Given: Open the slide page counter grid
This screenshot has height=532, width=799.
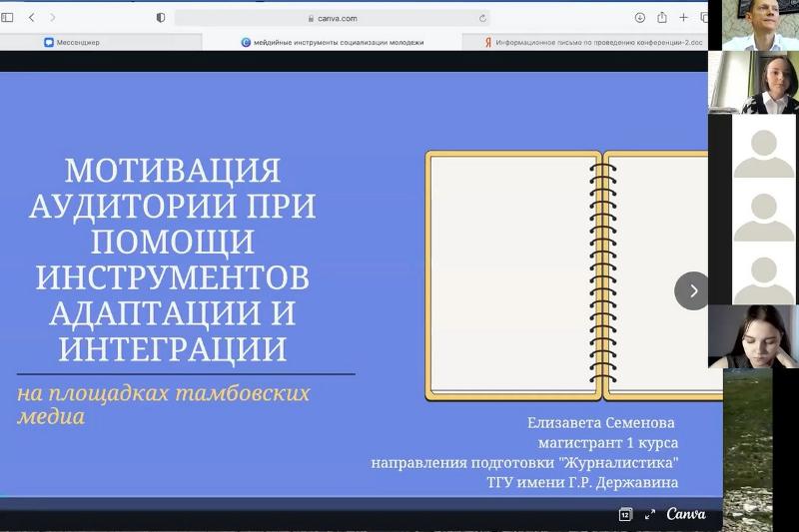Looking at the screenshot, I should click(x=625, y=514).
